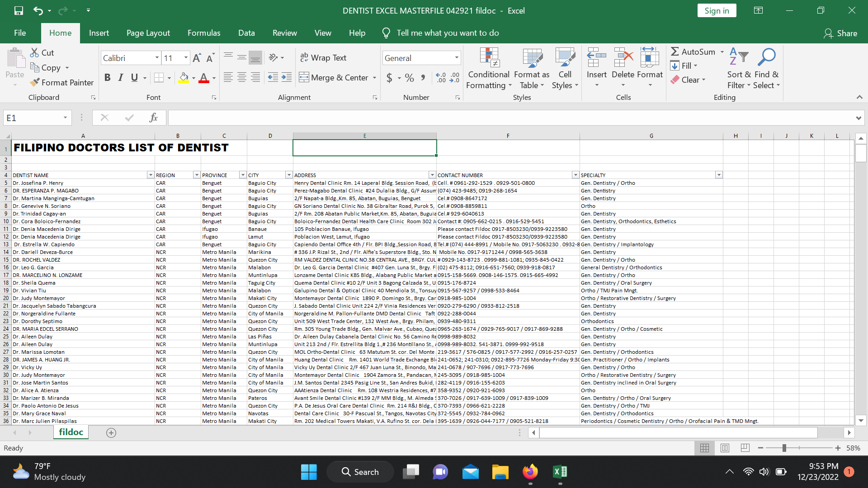Viewport: 868px width, 488px height.
Task: Click the AutoSum sigma icon
Action: click(675, 52)
